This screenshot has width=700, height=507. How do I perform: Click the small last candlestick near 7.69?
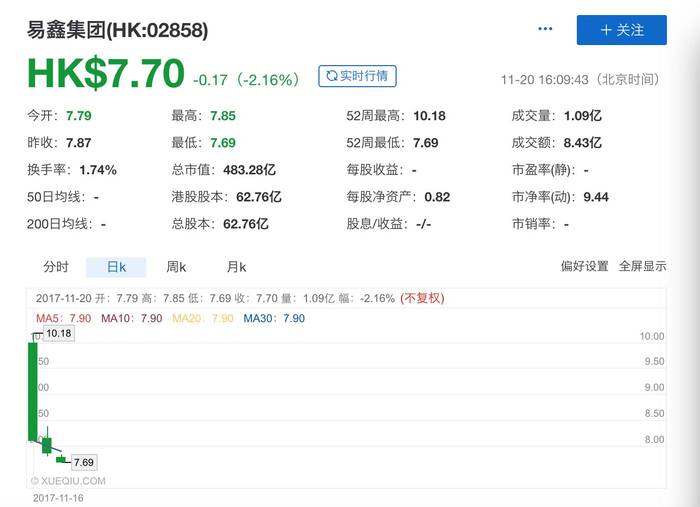pyautogui.click(x=61, y=460)
